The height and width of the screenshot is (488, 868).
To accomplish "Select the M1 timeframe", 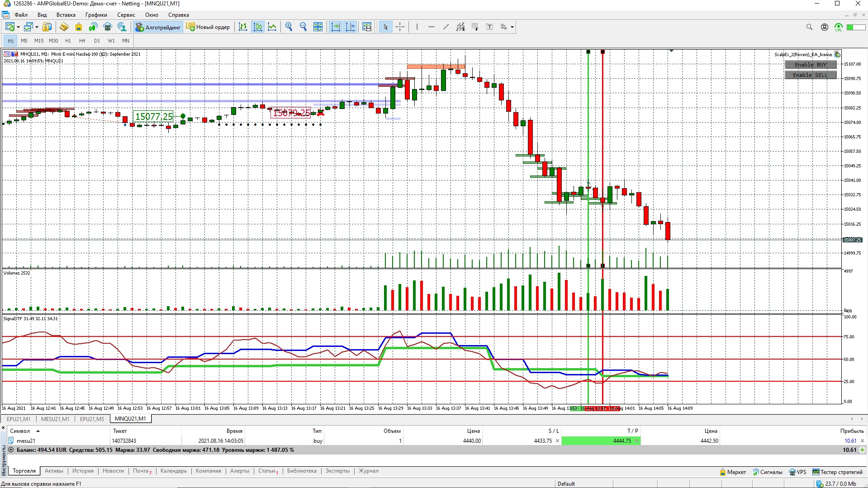I will point(11,41).
